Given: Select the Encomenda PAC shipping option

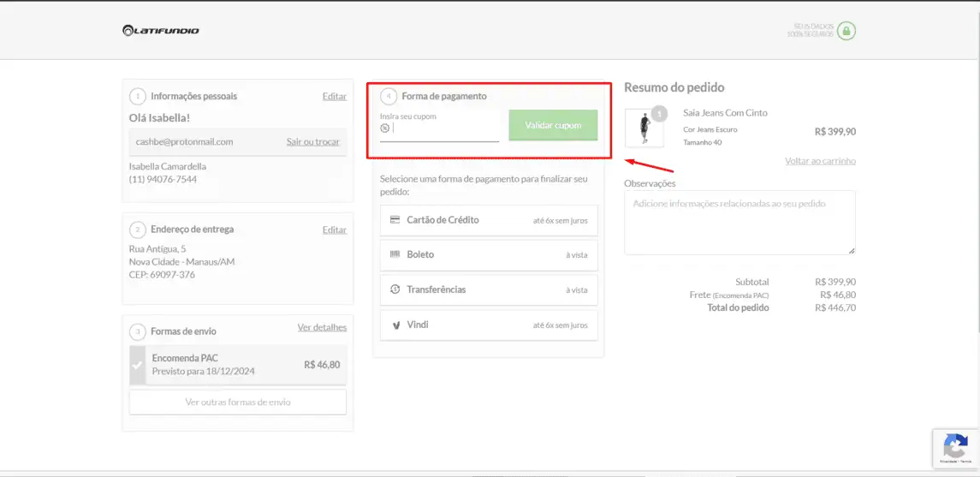Looking at the screenshot, I should click(237, 365).
